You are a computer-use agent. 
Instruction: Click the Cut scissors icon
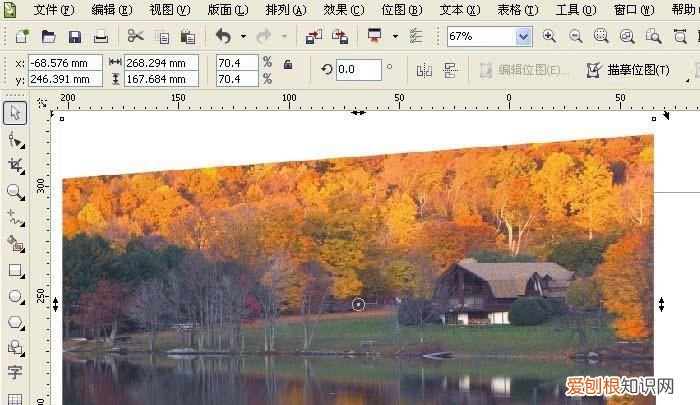pos(136,37)
